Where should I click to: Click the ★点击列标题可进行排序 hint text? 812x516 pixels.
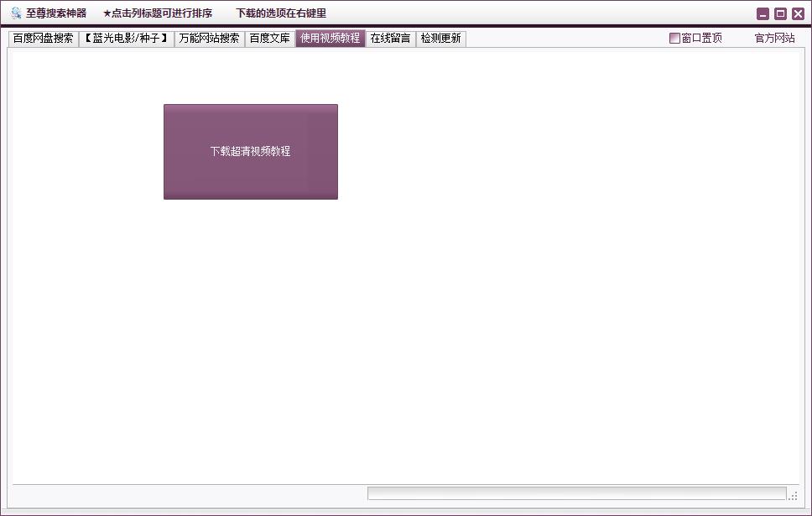pos(159,13)
